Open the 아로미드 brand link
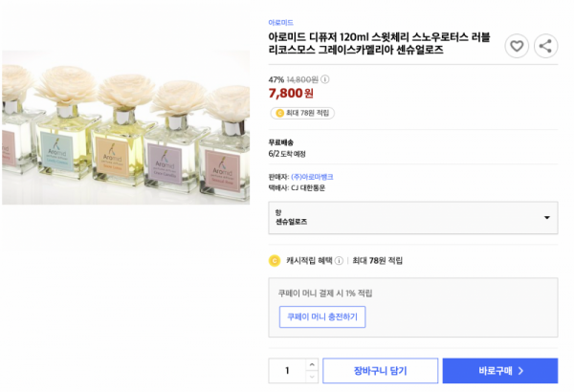This screenshot has width=574, height=392. 280,23
